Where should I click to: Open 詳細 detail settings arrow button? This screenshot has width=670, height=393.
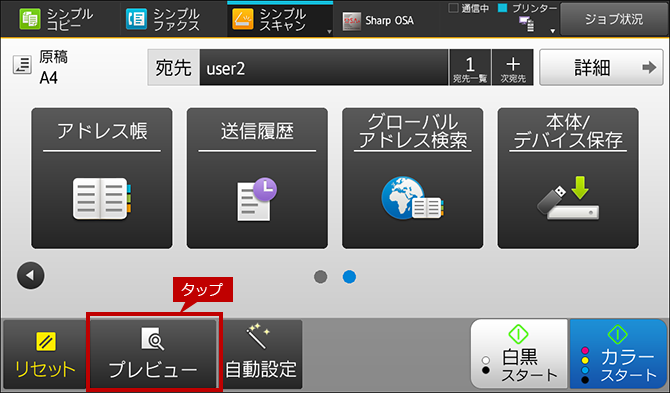tap(601, 67)
